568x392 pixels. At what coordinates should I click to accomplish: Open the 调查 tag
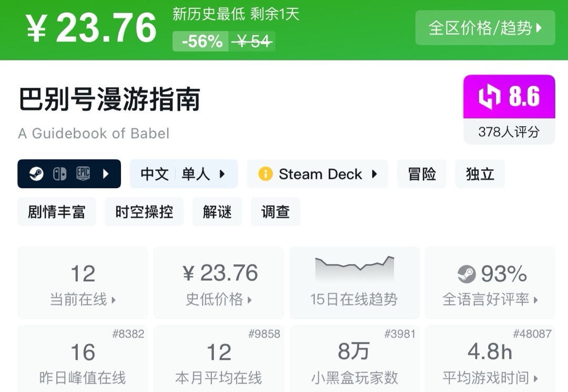coord(276,212)
